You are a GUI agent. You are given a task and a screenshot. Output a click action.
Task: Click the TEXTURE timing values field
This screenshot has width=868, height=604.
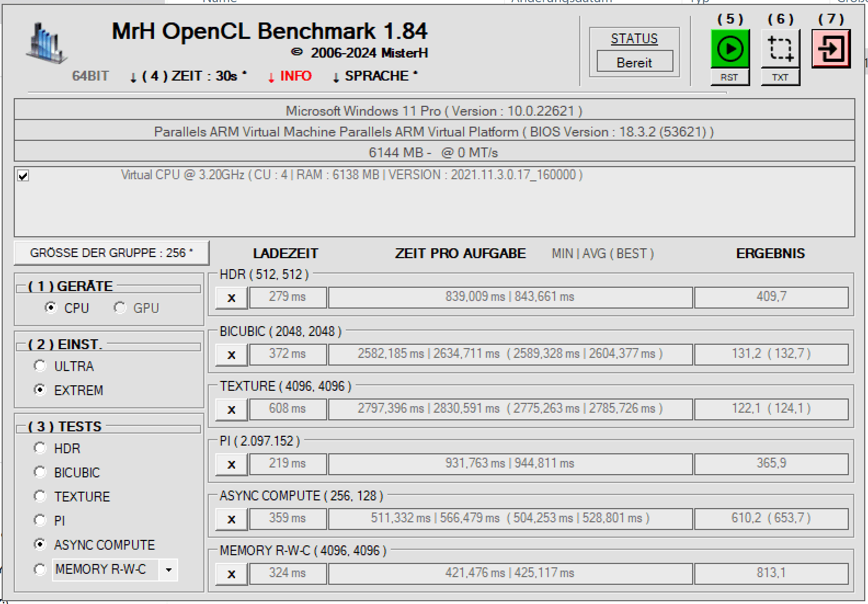pyautogui.click(x=510, y=409)
